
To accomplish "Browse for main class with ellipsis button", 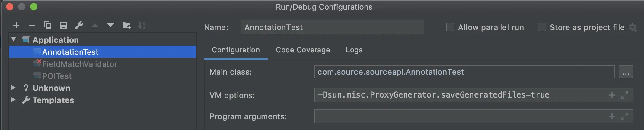I will pos(626,72).
